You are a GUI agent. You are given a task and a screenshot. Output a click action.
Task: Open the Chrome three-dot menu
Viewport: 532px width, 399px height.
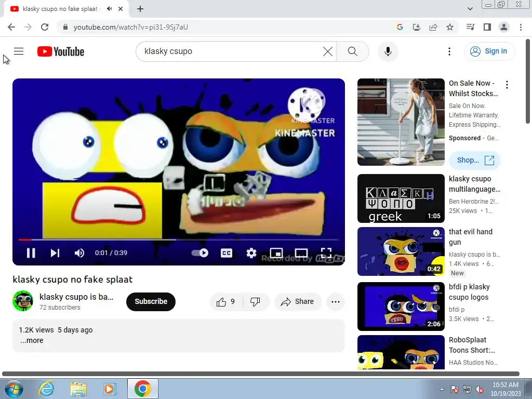point(521,27)
